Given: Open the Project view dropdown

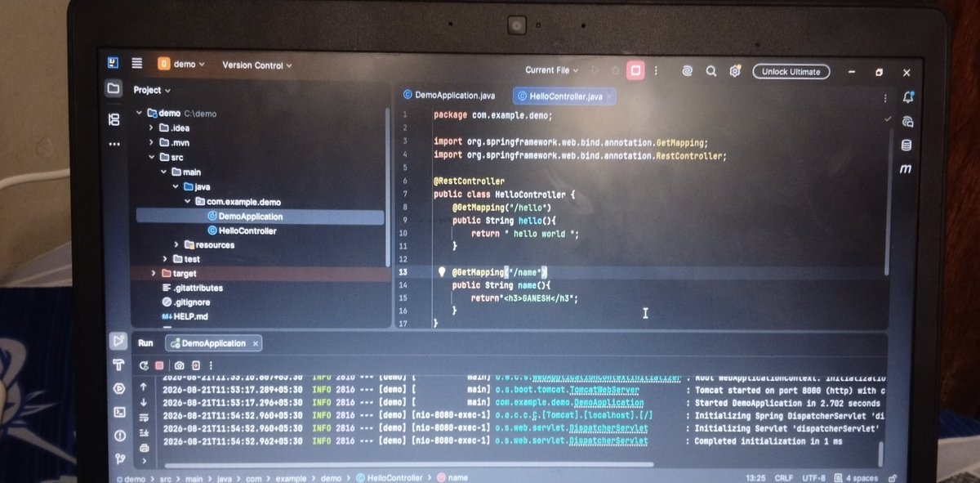Looking at the screenshot, I should pyautogui.click(x=153, y=90).
